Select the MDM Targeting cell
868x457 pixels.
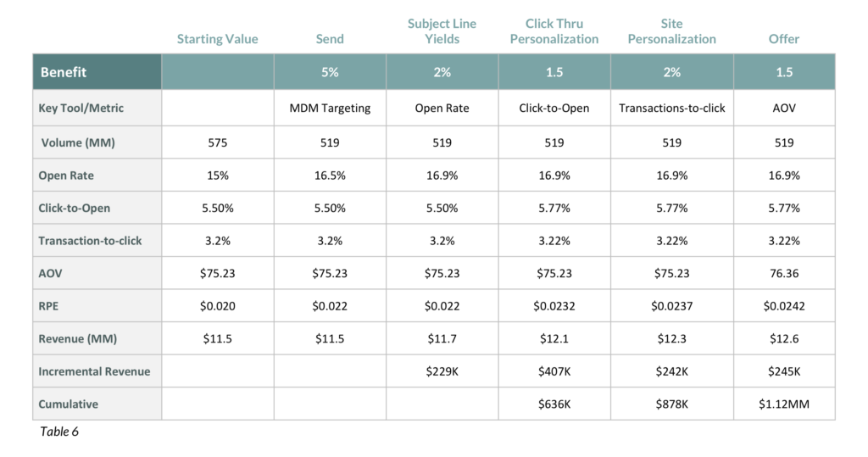(x=330, y=108)
